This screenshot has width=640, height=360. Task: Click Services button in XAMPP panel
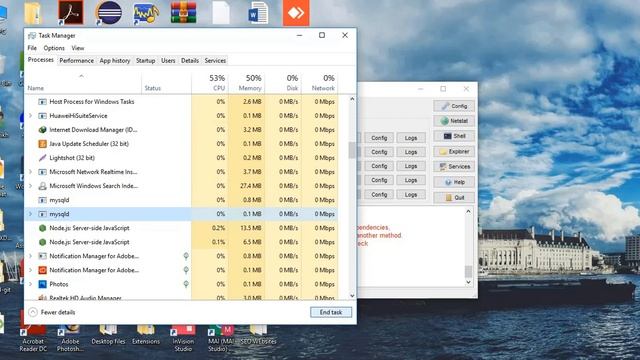coord(454,167)
